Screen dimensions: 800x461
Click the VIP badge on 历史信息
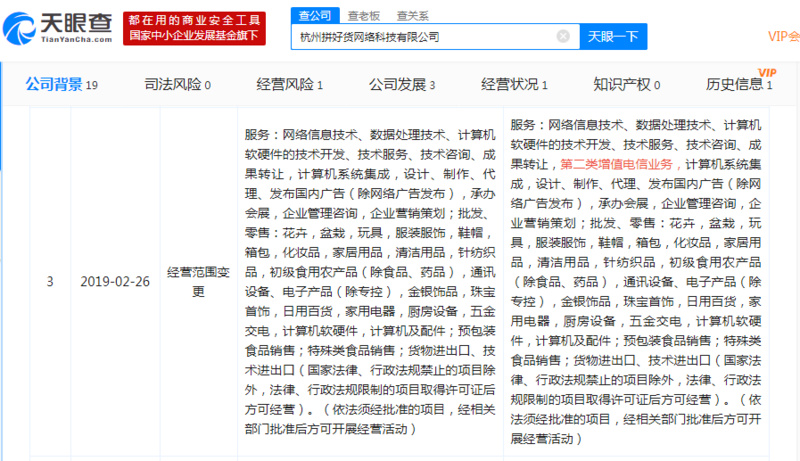[767, 72]
